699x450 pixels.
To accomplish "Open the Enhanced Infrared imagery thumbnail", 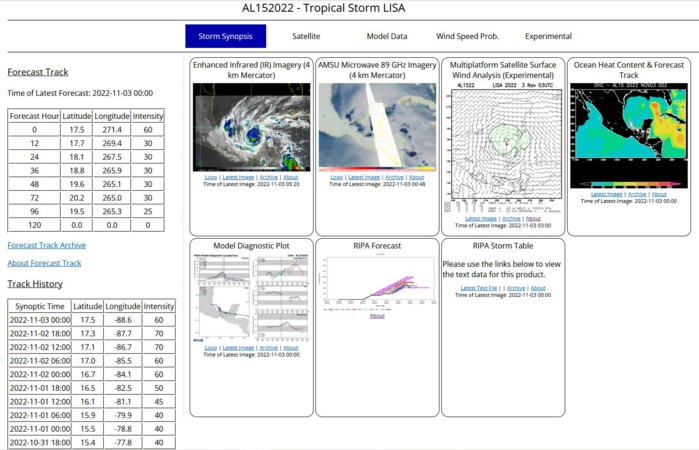I will point(251,127).
